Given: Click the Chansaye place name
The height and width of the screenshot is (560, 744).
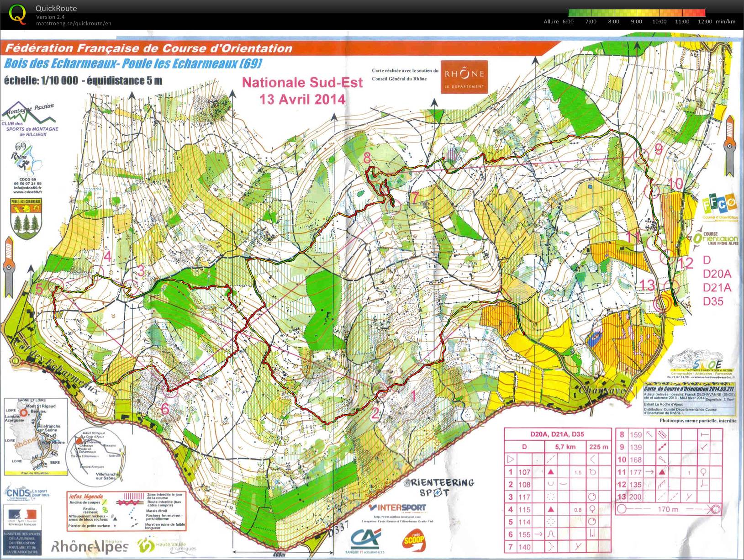Looking at the screenshot, I should 602,391.
